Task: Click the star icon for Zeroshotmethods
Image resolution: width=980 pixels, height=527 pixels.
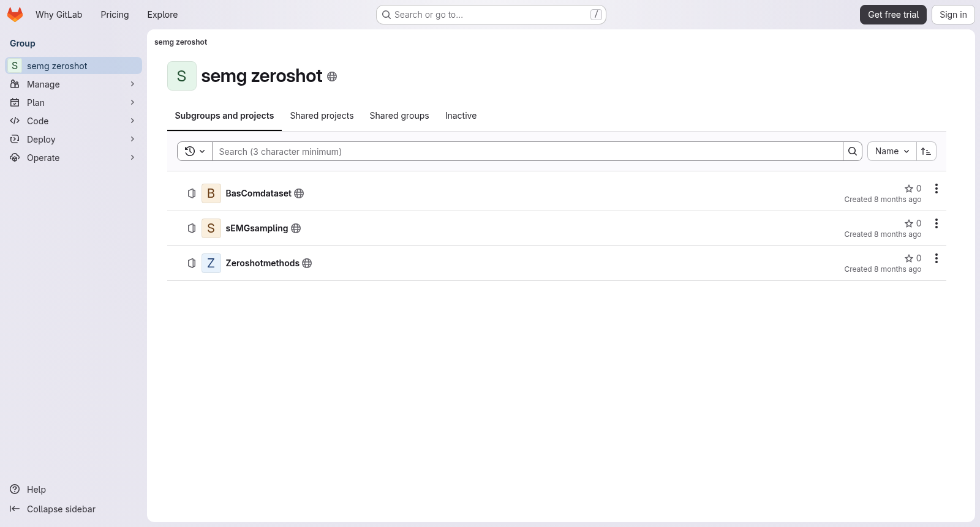Action: click(909, 258)
